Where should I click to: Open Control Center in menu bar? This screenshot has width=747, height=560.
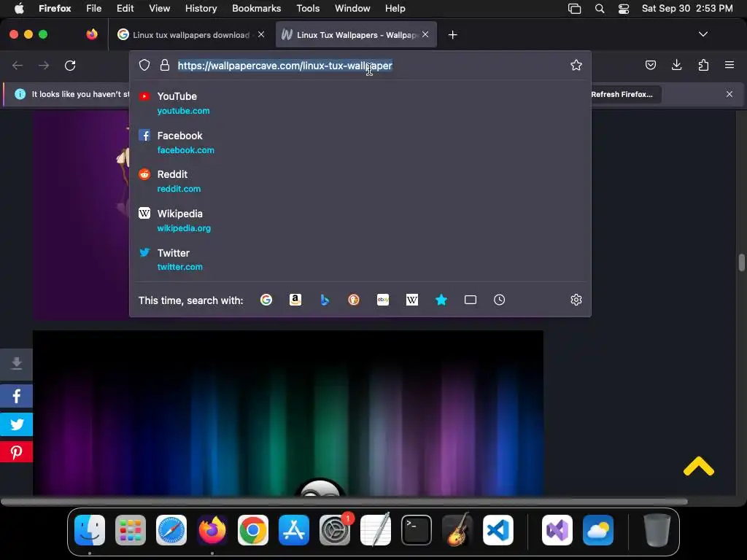[x=623, y=9]
